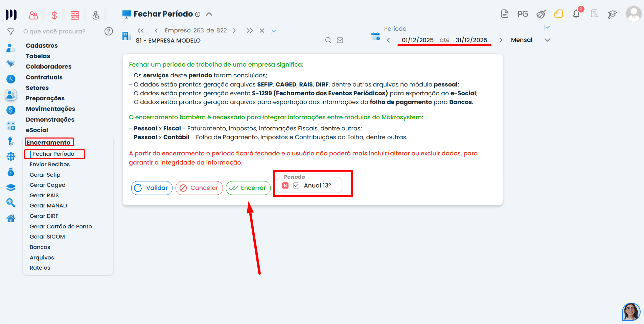This screenshot has width=644, height=324.
Task: Collapse the Fechar Período header chevron
Action: tap(209, 14)
